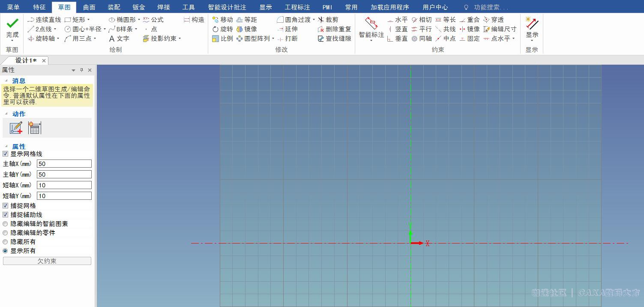Open the 菜单 menu
This screenshot has width=644, height=307.
(13, 7)
